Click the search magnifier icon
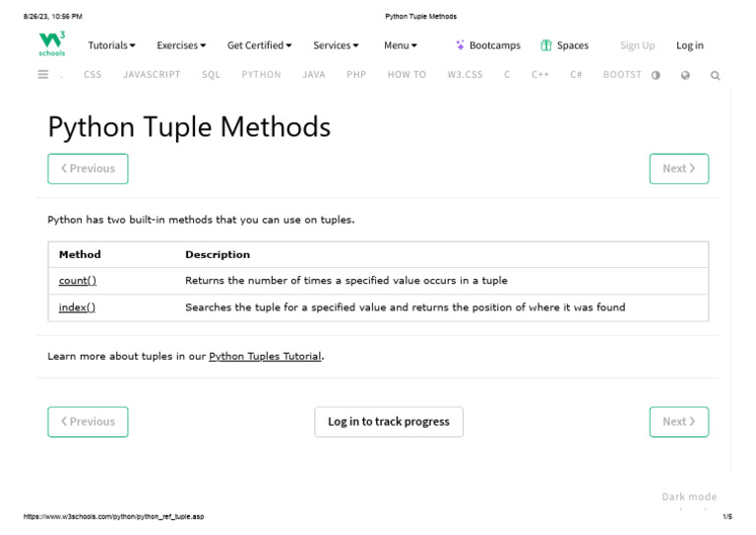The image size is (756, 535). coord(716,75)
